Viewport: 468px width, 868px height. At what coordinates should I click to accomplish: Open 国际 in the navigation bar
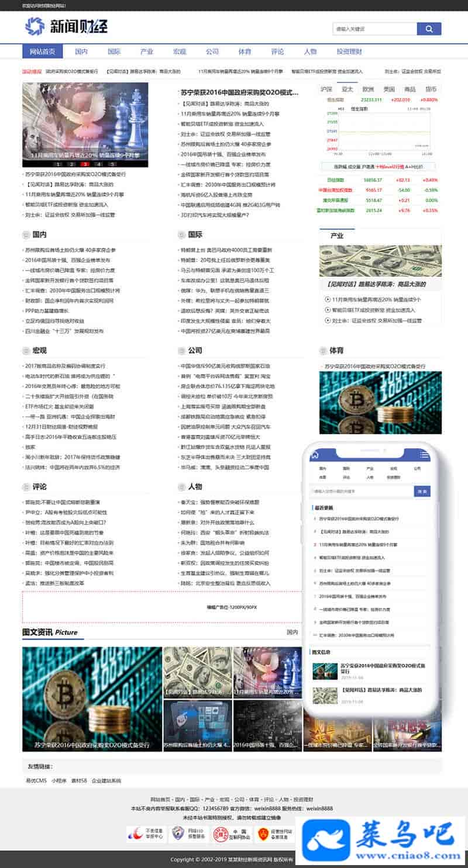point(113,51)
